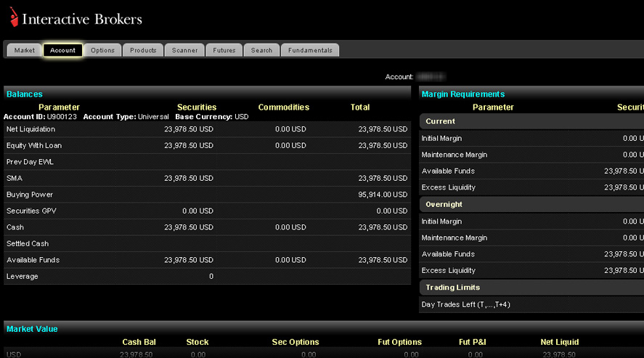This screenshot has width=644, height=358.
Task: Select the Buying Power row label
Action: [x=30, y=195]
